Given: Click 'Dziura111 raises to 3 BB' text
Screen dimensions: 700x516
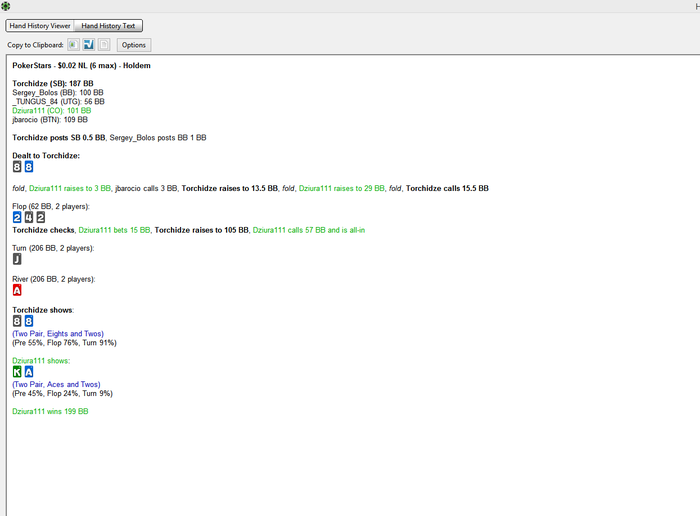Looking at the screenshot, I should point(70,188).
